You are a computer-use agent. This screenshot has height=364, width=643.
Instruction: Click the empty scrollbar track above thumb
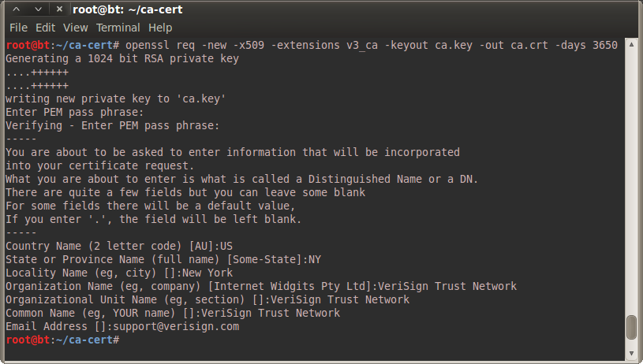coord(631,181)
